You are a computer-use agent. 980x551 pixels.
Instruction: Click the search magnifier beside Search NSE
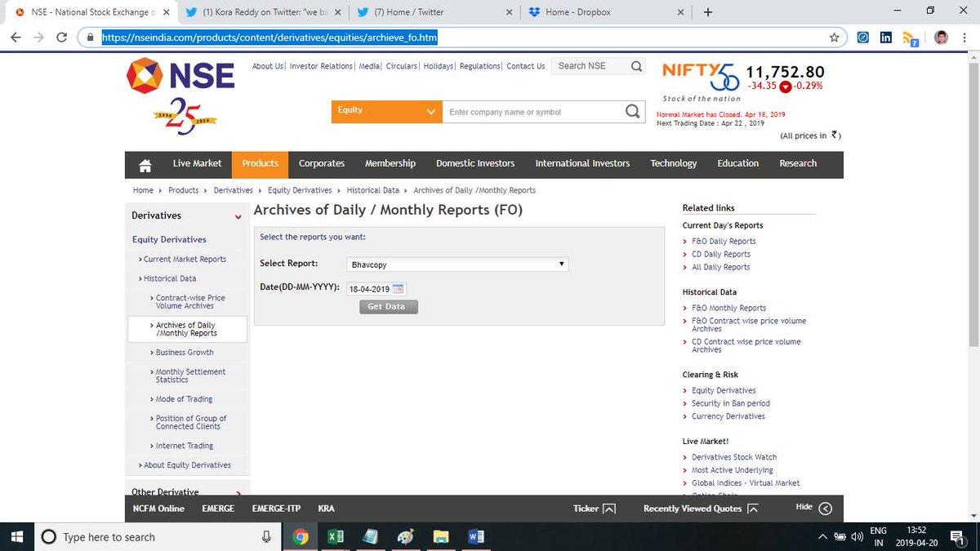click(x=637, y=66)
